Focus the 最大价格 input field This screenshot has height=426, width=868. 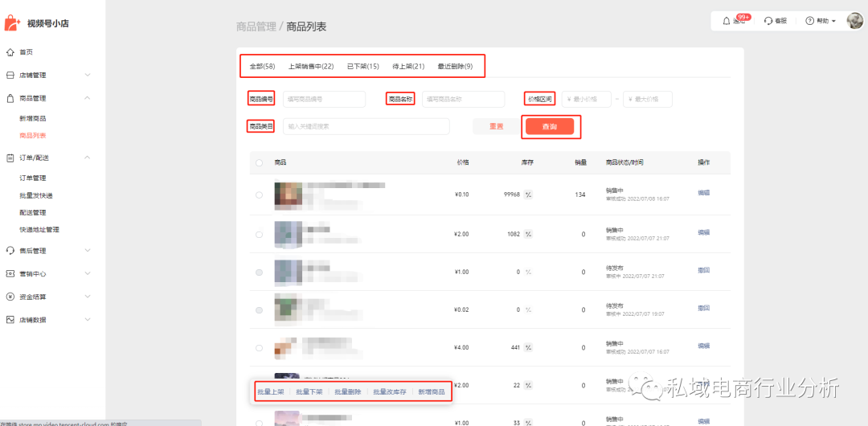pos(648,99)
